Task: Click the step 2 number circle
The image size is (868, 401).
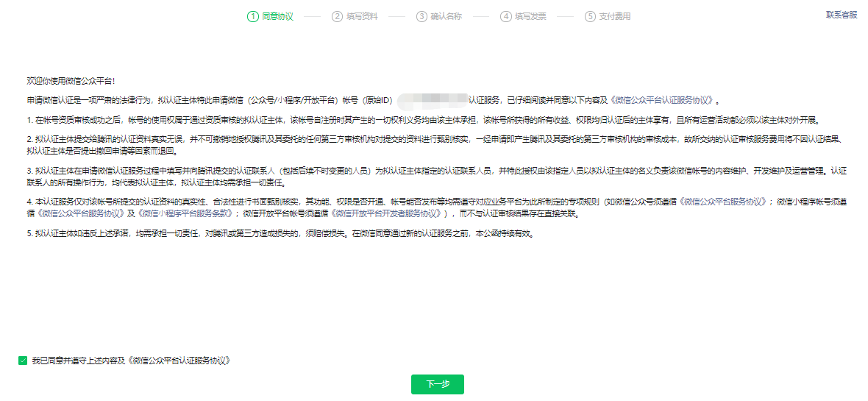Action: pos(337,16)
